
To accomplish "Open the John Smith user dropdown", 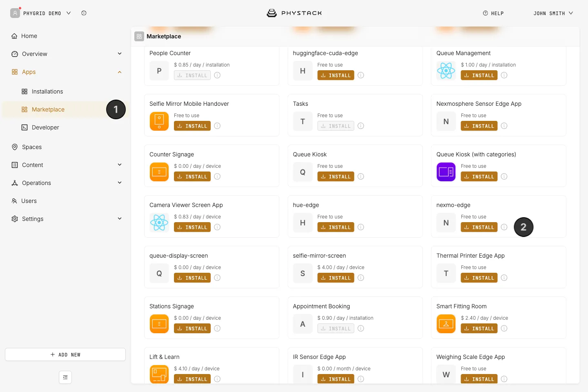I will click(553, 13).
